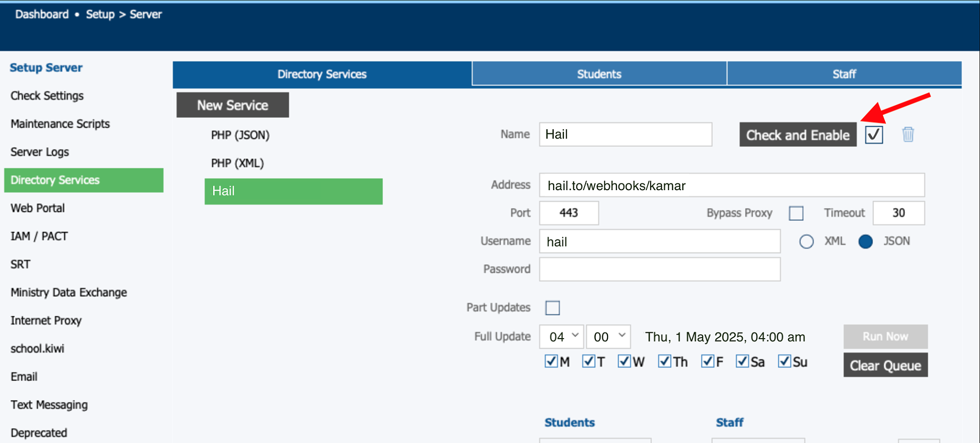Click the trash icon to delete service
Screen dimensions: 980x443
pos(907,134)
